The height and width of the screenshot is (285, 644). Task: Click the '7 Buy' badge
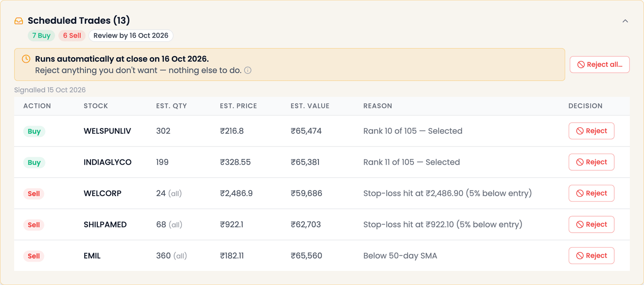coord(41,35)
